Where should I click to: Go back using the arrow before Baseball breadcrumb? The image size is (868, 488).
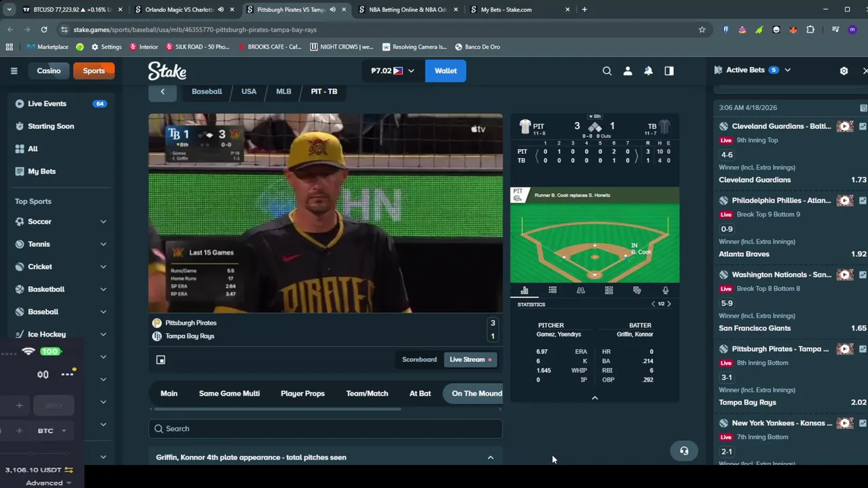(162, 91)
